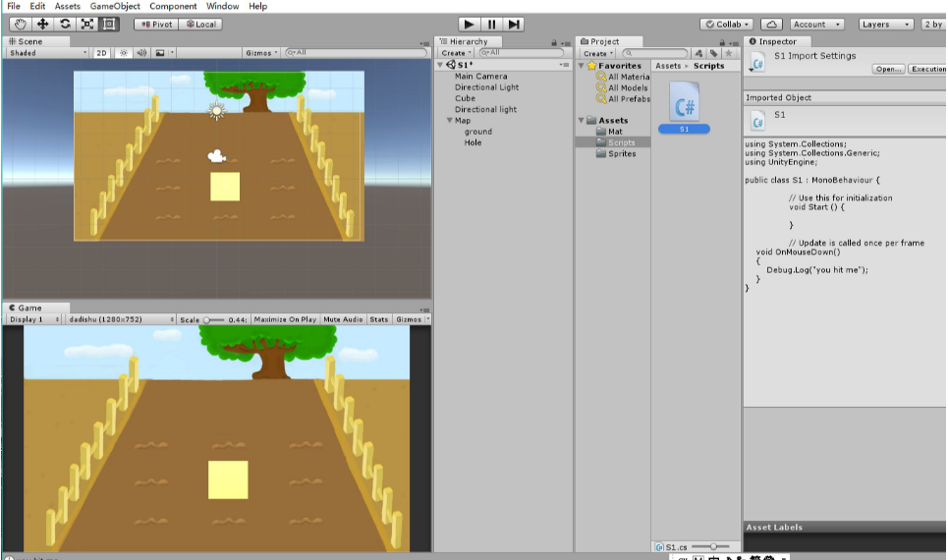
Task: Collapse the Map object
Action: pos(449,120)
